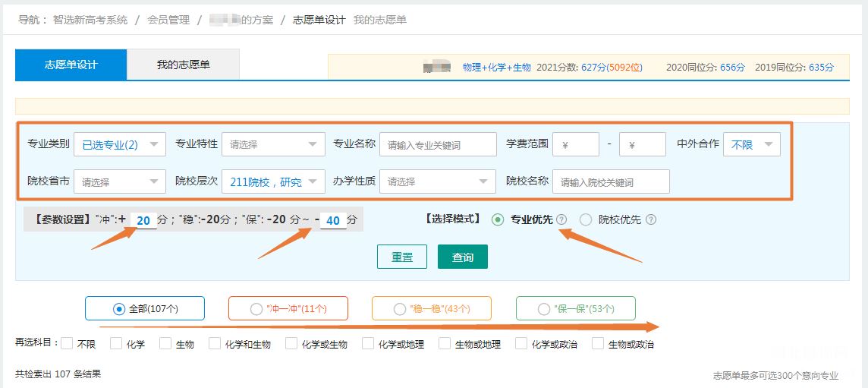Enable the 生物或地理 checkbox

tap(445, 344)
